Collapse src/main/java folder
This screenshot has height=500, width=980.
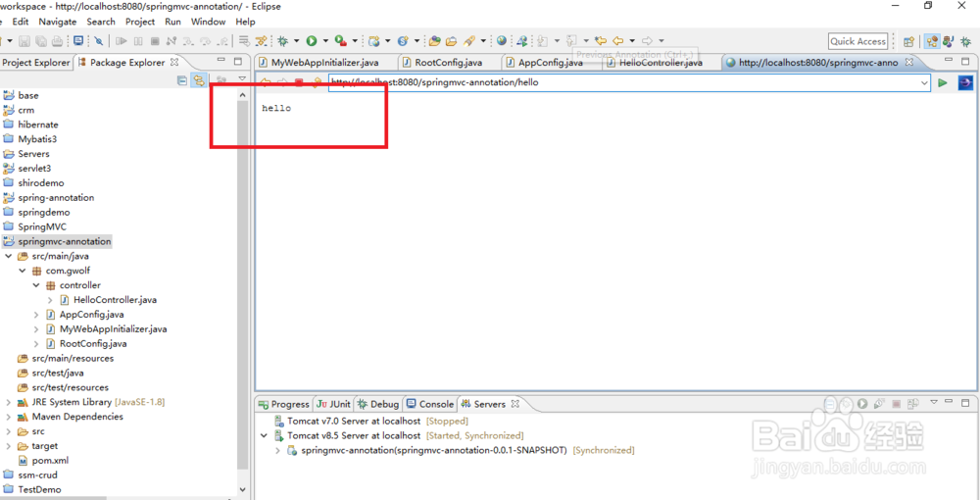pyautogui.click(x=8, y=256)
